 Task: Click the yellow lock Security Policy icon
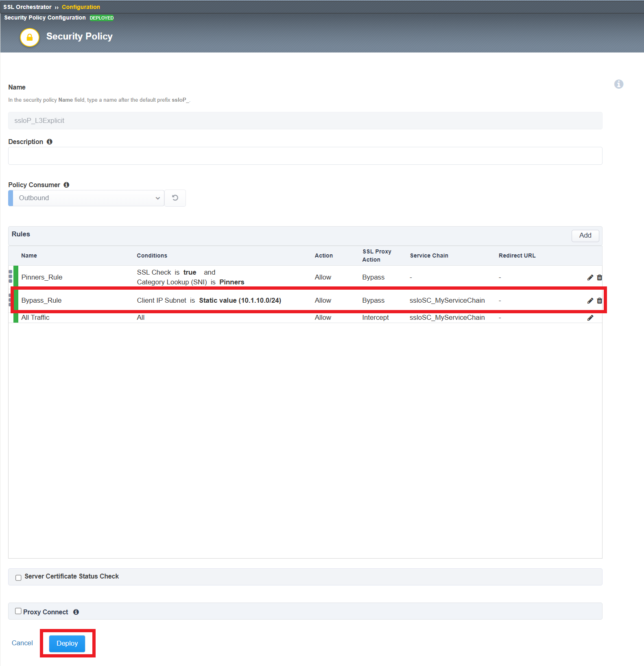[30, 37]
